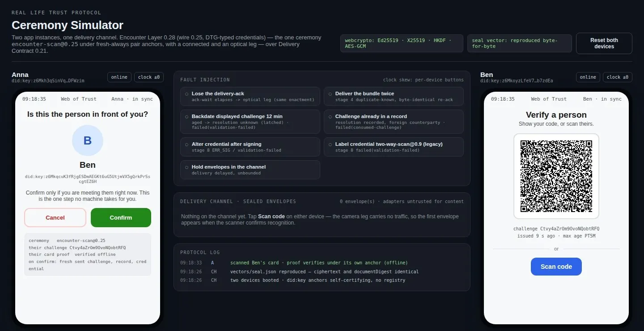
Task: Click log entry 'scanned Ben's card'
Action: [x=319, y=263]
